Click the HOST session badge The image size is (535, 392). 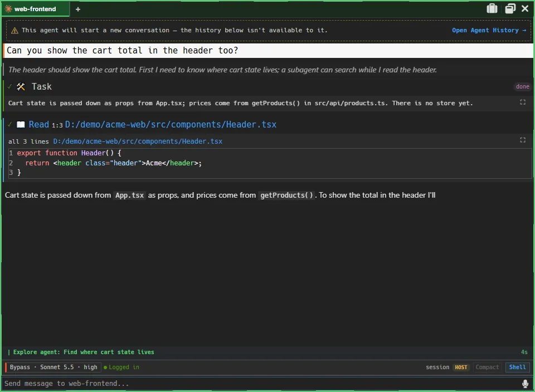[x=461, y=367]
